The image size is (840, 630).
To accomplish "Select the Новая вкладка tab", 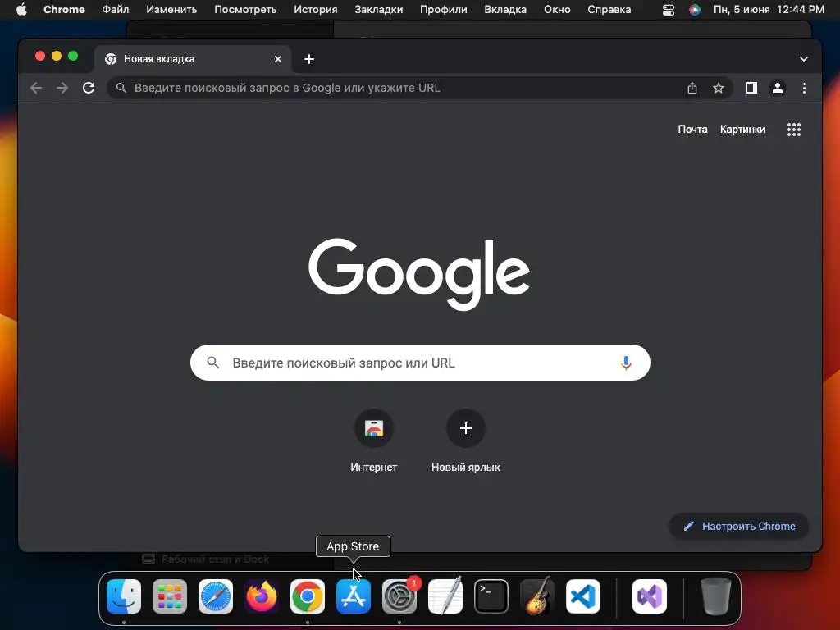I will (x=193, y=59).
